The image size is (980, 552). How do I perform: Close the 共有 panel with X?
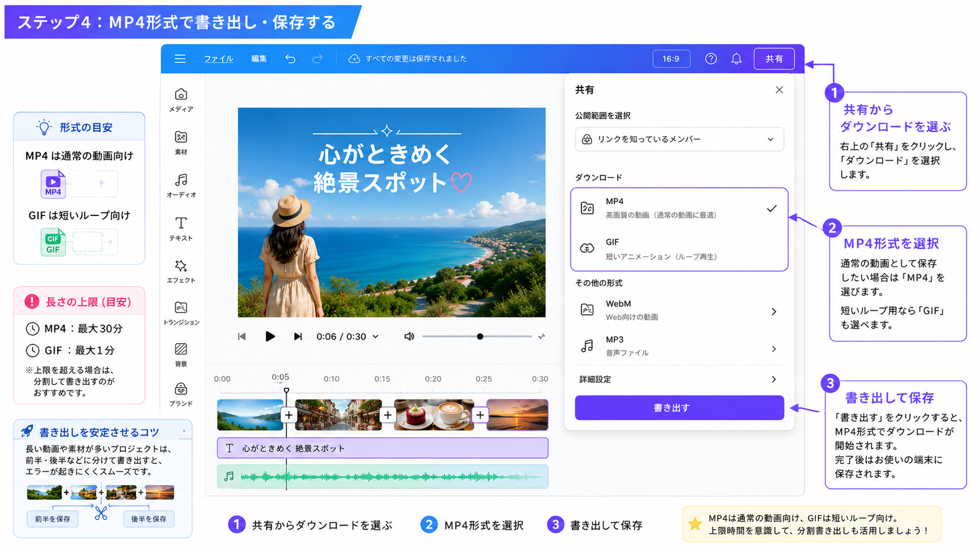[779, 90]
